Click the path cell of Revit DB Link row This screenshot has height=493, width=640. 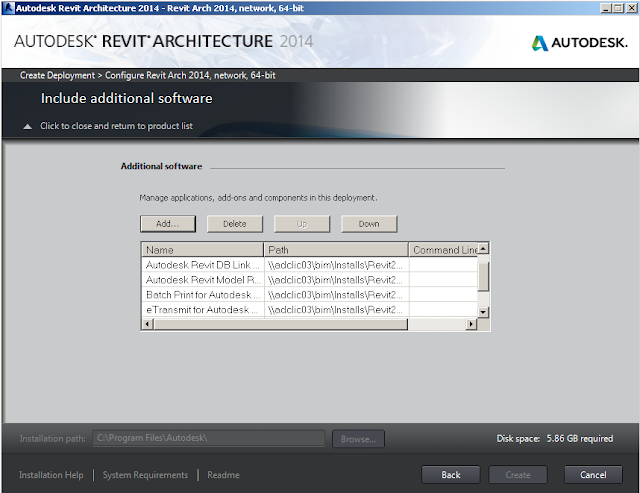336,265
